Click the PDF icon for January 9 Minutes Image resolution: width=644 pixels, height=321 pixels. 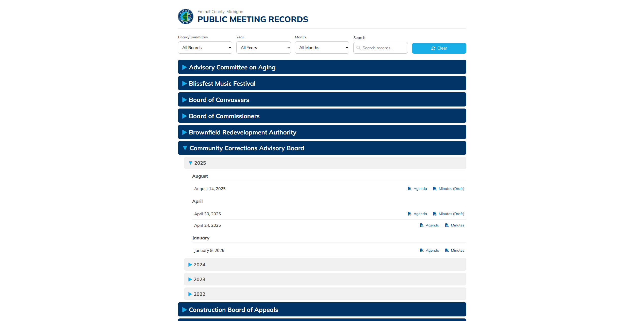point(447,250)
